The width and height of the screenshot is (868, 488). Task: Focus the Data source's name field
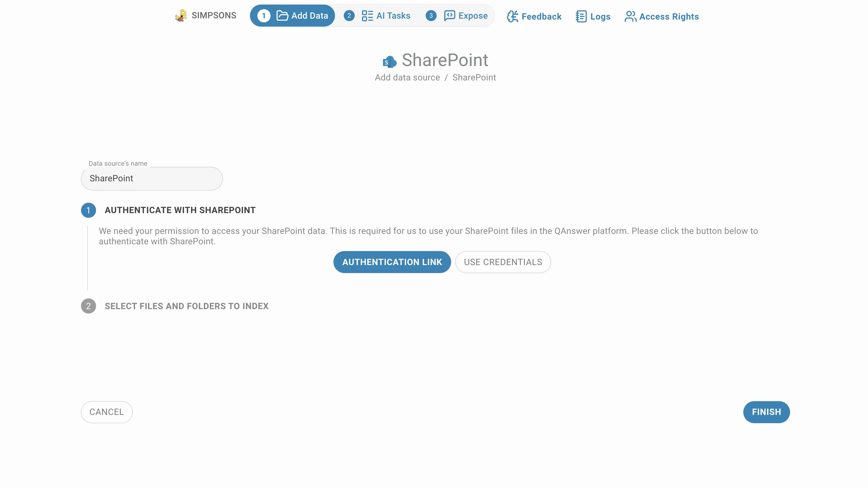[x=152, y=179]
